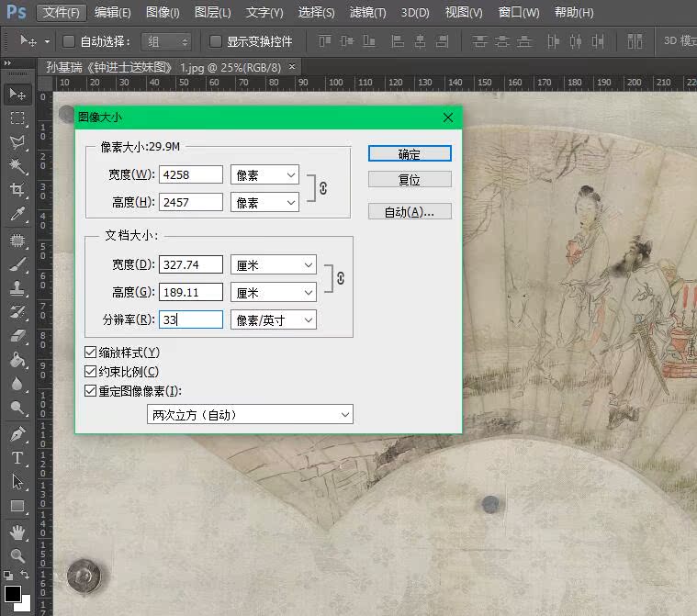Close the 图像大小 dialog
The height and width of the screenshot is (616, 697).
(x=447, y=118)
